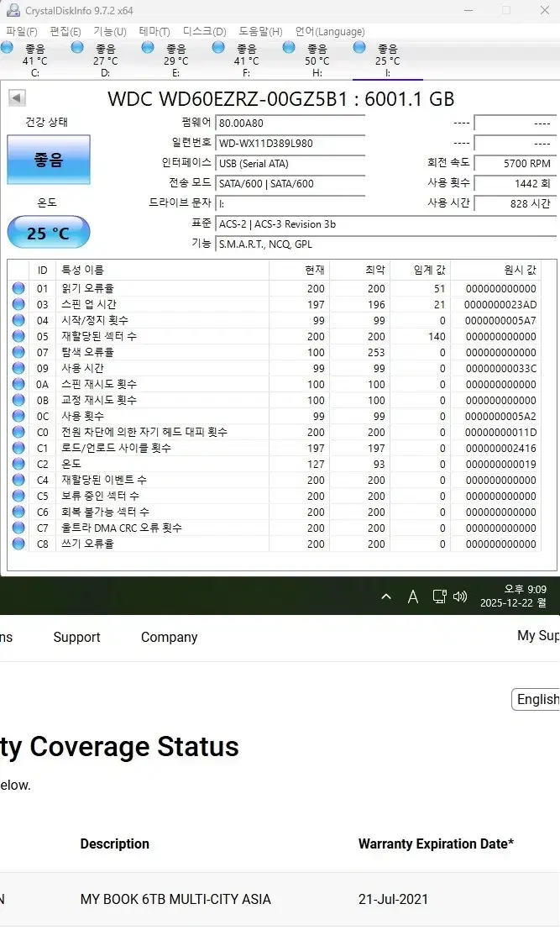Click the standard field ACS-2 | ACS-3 Revision 3b
Image resolution: width=560 pixels, height=946 pixels.
[x=386, y=223]
